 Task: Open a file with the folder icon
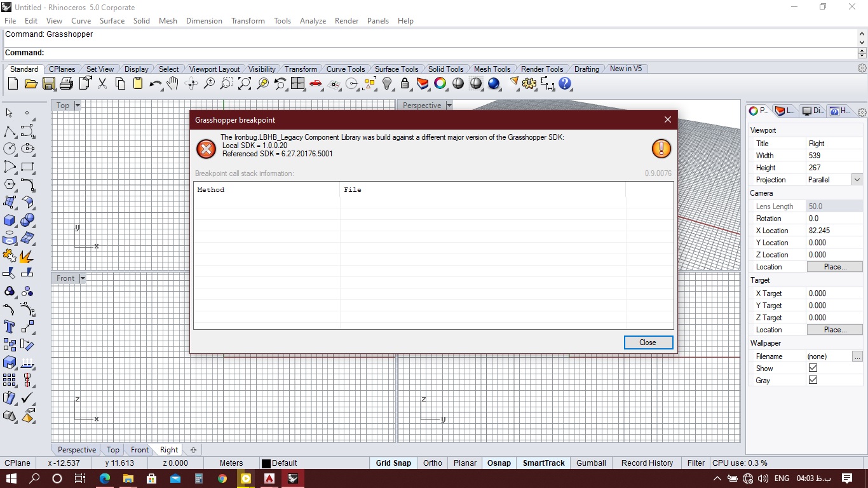[31, 83]
